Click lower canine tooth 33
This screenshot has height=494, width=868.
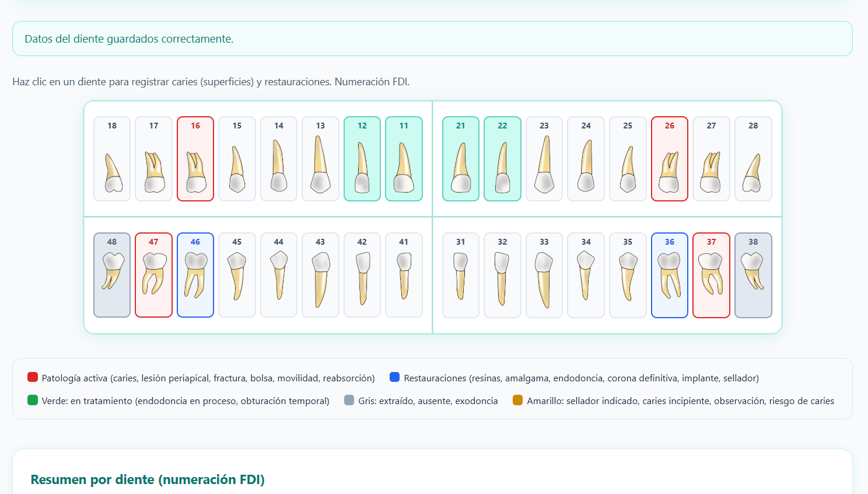pos(544,275)
